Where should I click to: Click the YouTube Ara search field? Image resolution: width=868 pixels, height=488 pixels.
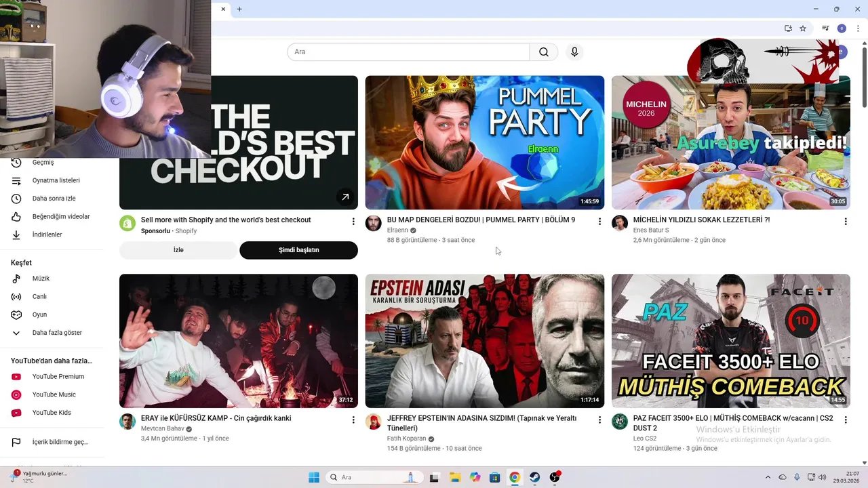point(408,52)
